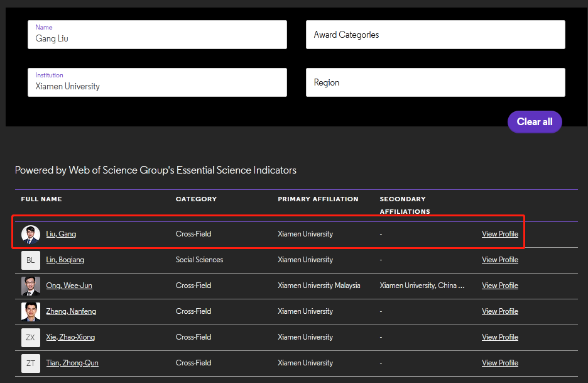Open the Lin, Boqiang name link
Viewport: 588px width, 383px height.
(x=65, y=260)
